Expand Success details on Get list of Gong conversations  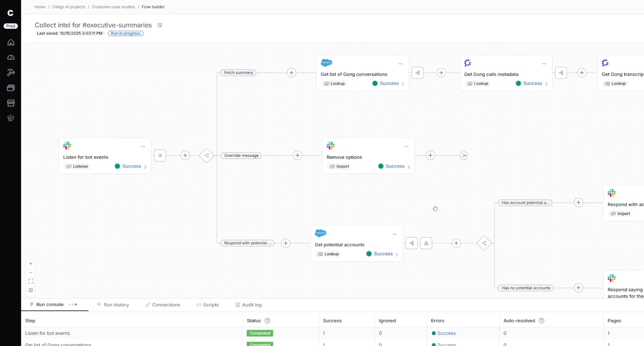point(402,84)
